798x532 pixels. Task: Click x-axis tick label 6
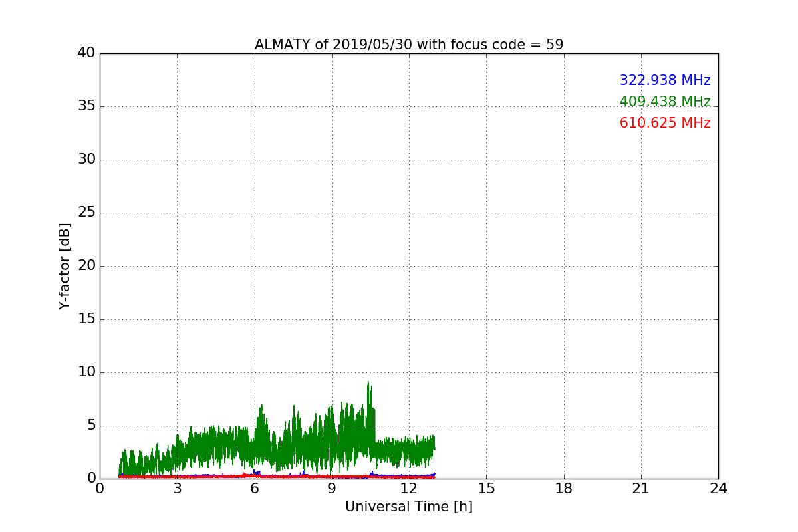pos(255,489)
